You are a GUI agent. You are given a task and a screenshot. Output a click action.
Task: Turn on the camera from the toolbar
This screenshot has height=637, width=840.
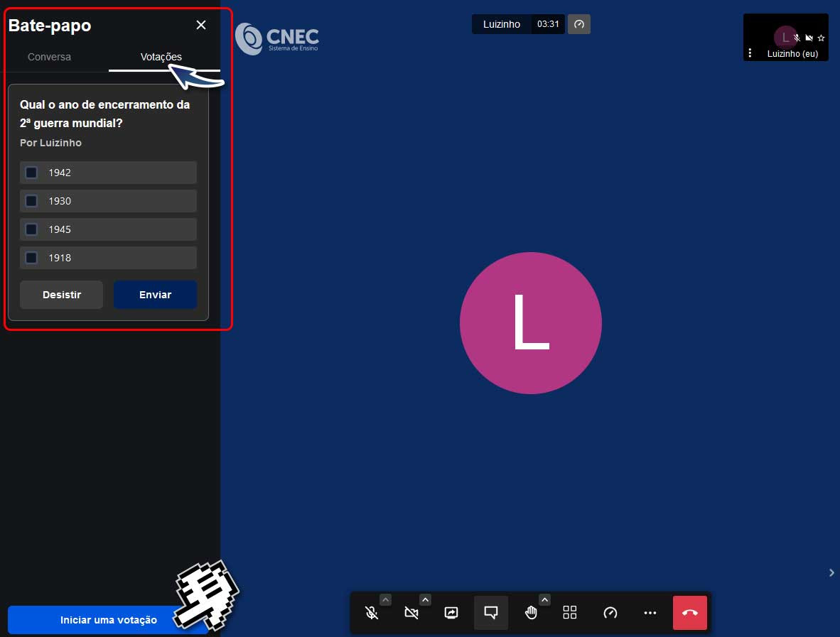[x=411, y=613]
